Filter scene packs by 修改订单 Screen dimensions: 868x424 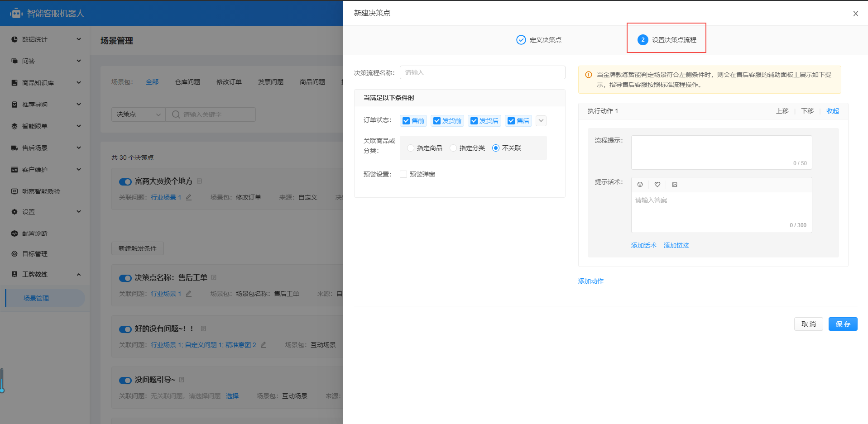(229, 82)
